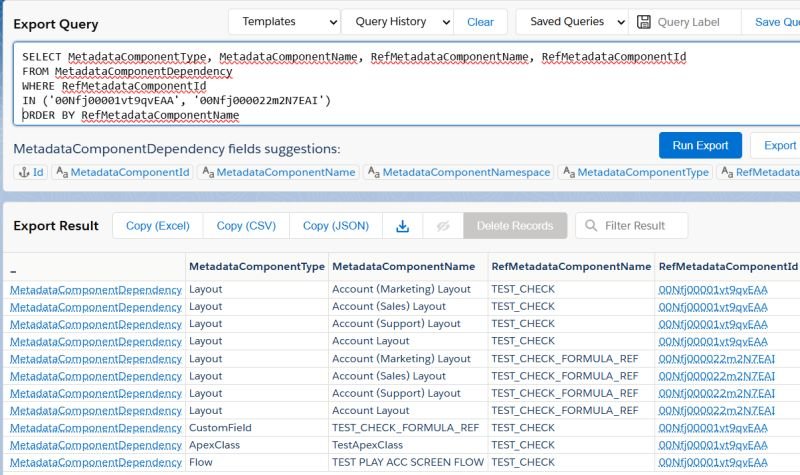Click the download results icon
The width and height of the screenshot is (800, 475).
point(403,226)
